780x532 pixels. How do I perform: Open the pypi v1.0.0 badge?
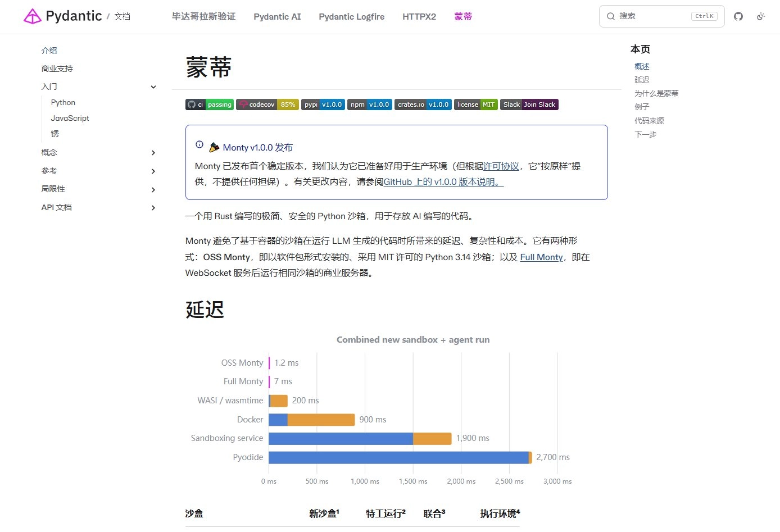[x=323, y=104]
